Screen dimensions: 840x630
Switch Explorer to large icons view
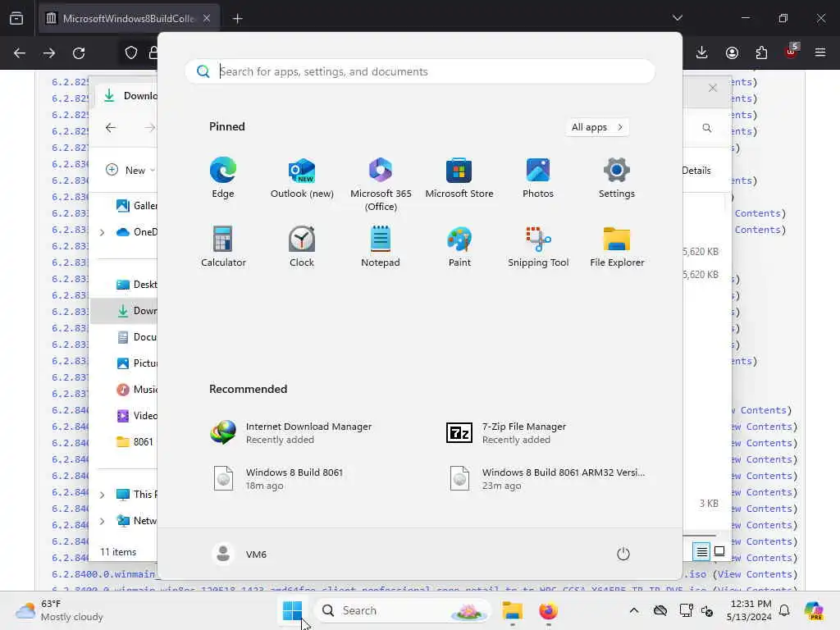tap(719, 551)
